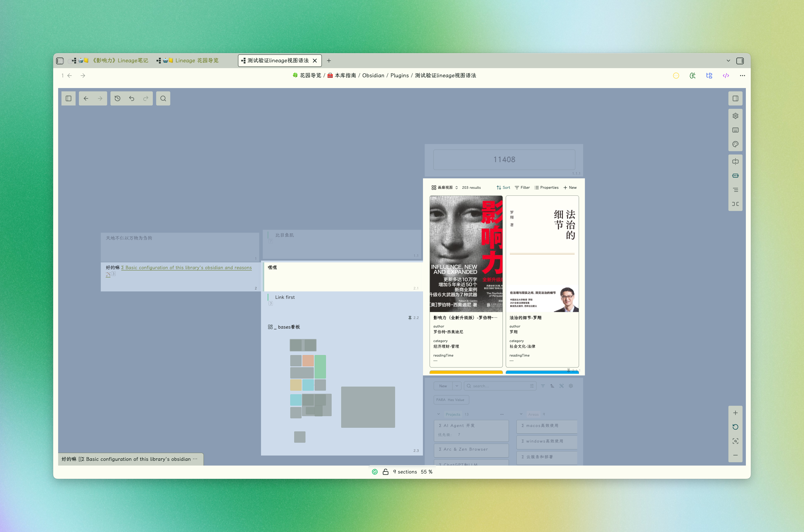Click New in gallery toolbar
The height and width of the screenshot is (532, 804).
click(x=570, y=188)
